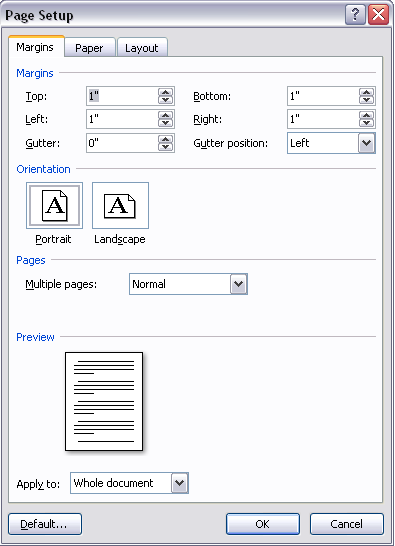Increase Left margin with up arrow
395x546 pixels.
click(x=165, y=116)
